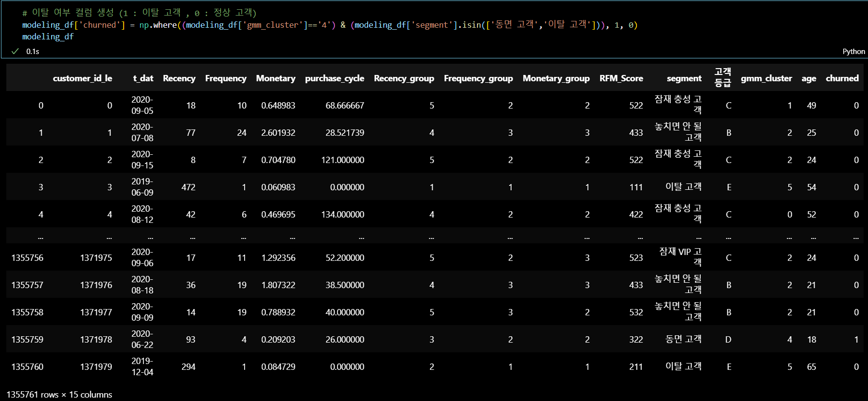This screenshot has height=401, width=868.
Task: Click the customer id 1371978
Action: tap(96, 340)
